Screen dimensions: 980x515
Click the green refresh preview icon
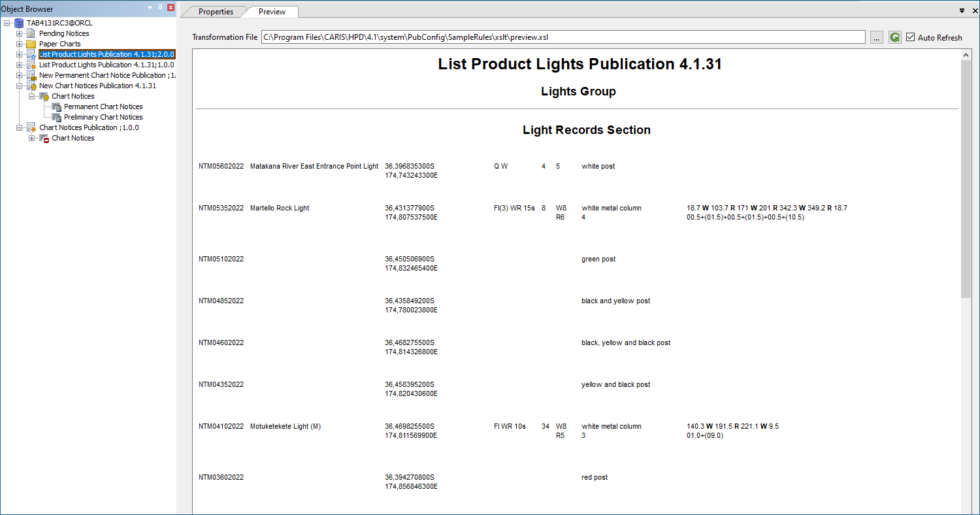coord(894,37)
